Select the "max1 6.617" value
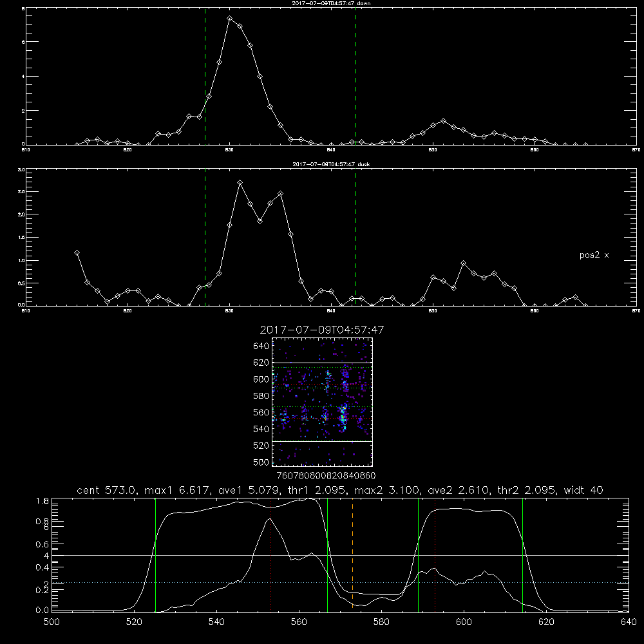This screenshot has height=644, width=644. 176,490
